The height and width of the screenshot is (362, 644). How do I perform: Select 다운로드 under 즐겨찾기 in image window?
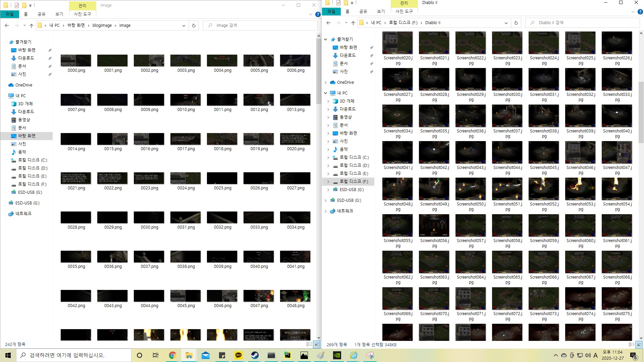[x=26, y=58]
